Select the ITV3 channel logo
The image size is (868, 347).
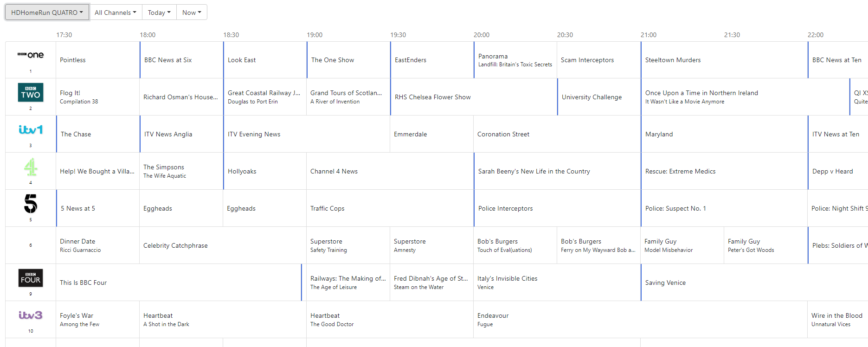tap(31, 315)
